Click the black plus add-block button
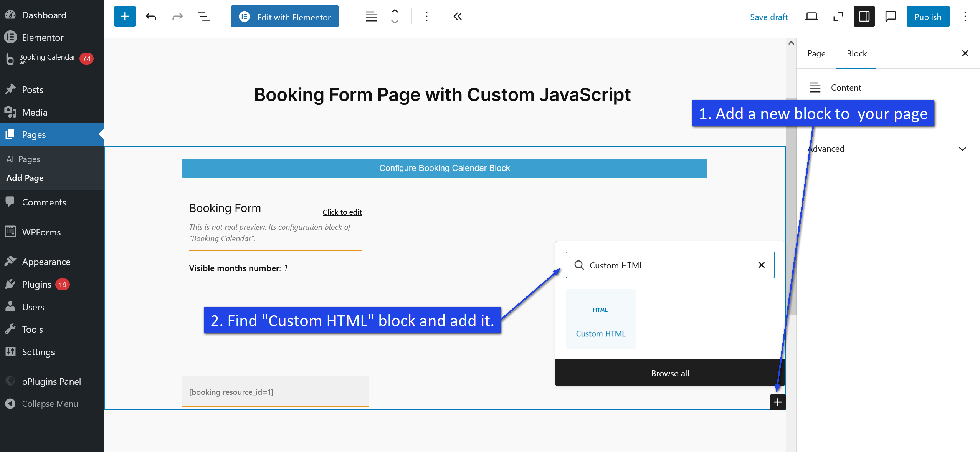The width and height of the screenshot is (980, 452). pyautogui.click(x=777, y=402)
